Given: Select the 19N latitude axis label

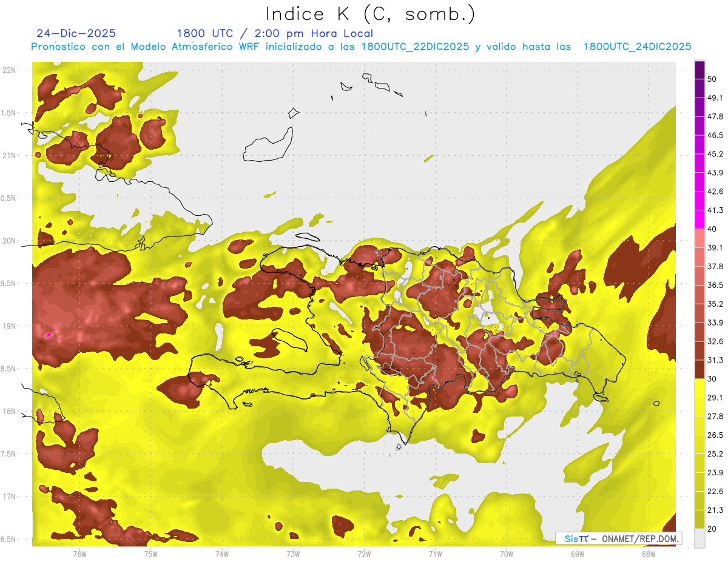Looking at the screenshot, I should click(10, 326).
